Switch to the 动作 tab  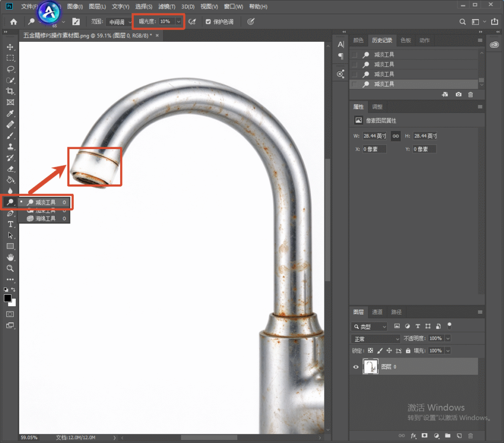(x=424, y=40)
